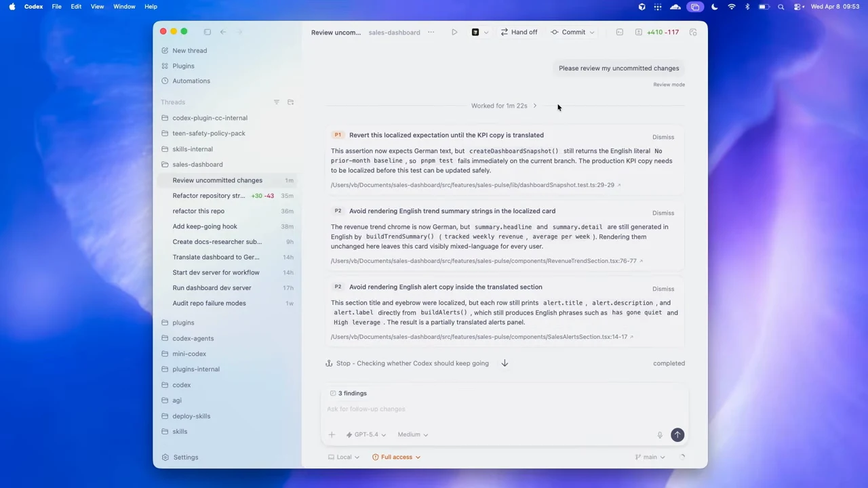Open the View menu in menu bar
This screenshot has height=488, width=868.
click(97, 7)
